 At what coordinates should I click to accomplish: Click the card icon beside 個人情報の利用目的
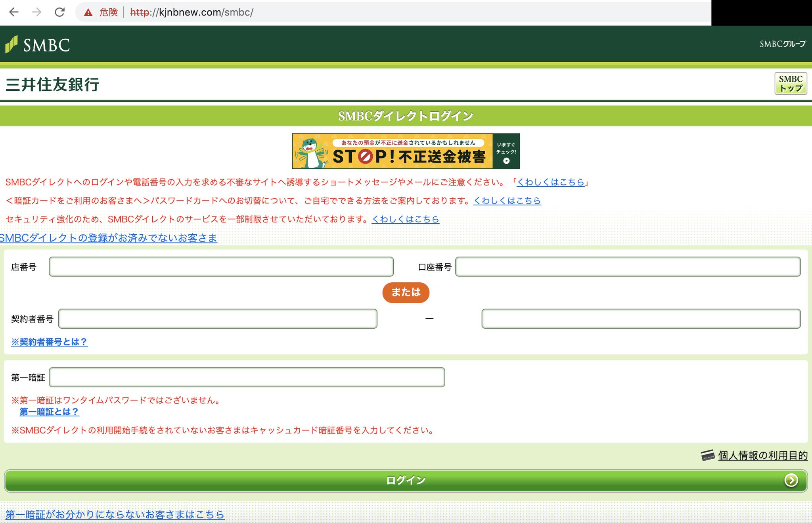point(708,456)
